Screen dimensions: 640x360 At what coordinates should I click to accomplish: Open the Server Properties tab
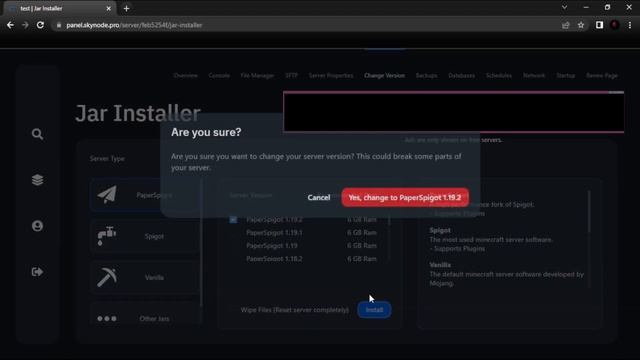331,76
